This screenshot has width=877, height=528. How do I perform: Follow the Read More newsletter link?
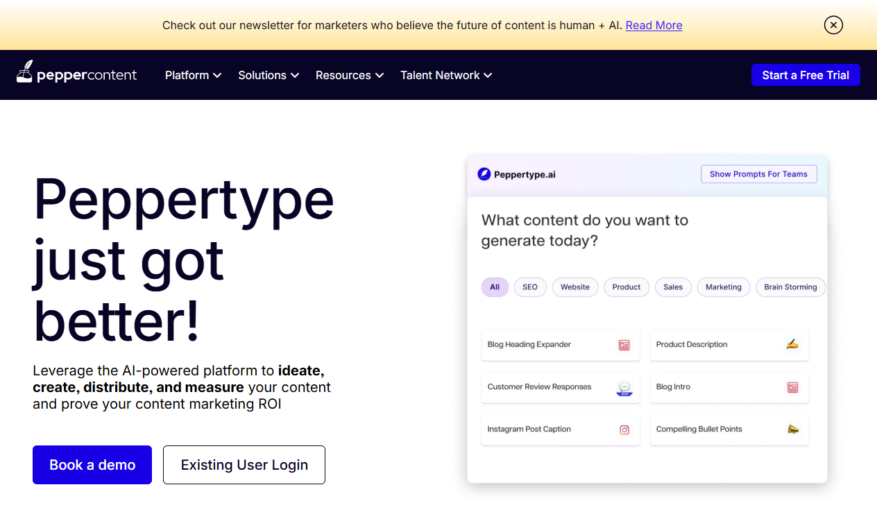point(653,25)
